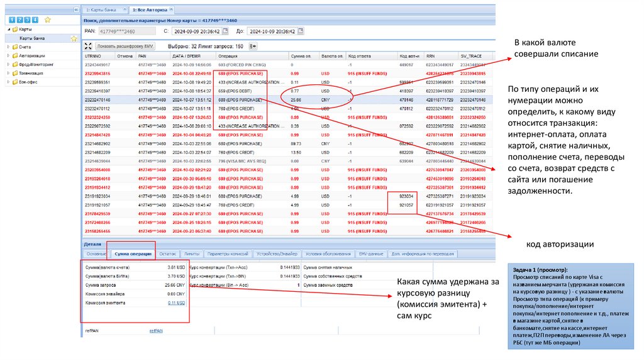Open calendar picker for the С date
The image size is (644, 361).
coord(226,31)
